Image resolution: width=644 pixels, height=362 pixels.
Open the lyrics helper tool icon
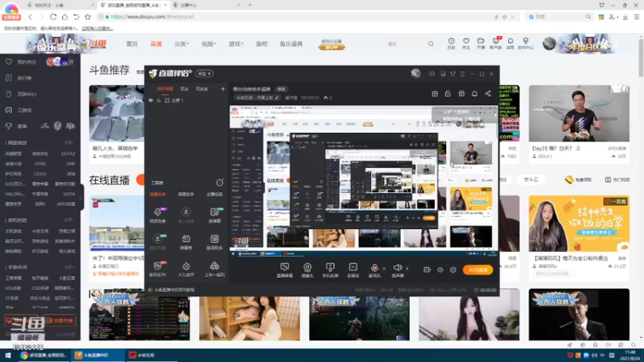(x=214, y=241)
